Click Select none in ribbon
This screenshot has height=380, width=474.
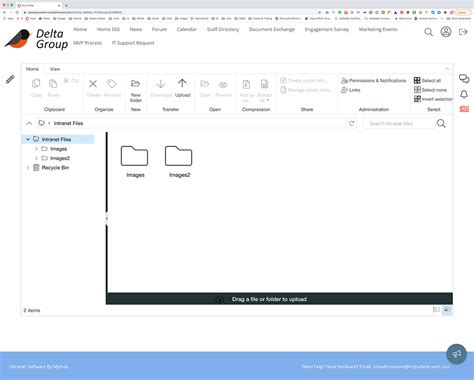click(x=430, y=90)
